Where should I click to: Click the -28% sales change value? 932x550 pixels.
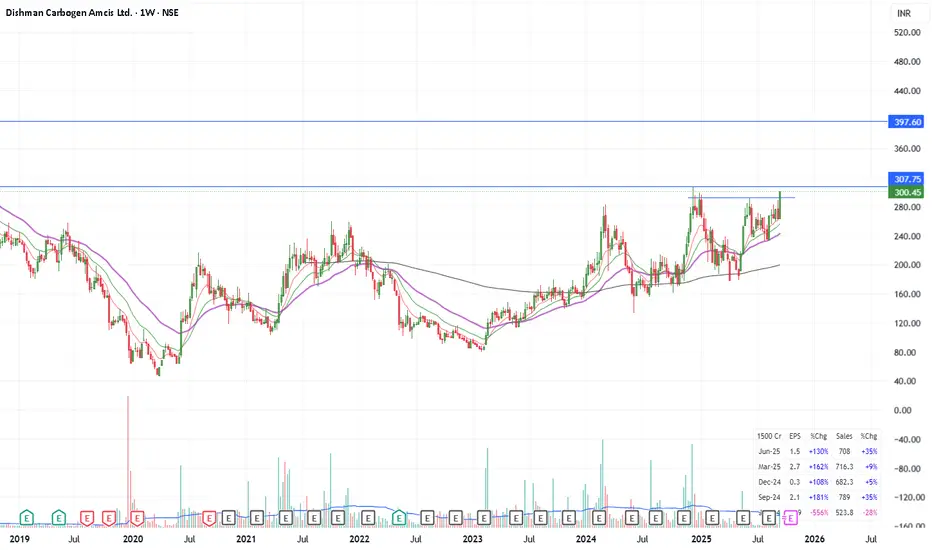point(869,513)
